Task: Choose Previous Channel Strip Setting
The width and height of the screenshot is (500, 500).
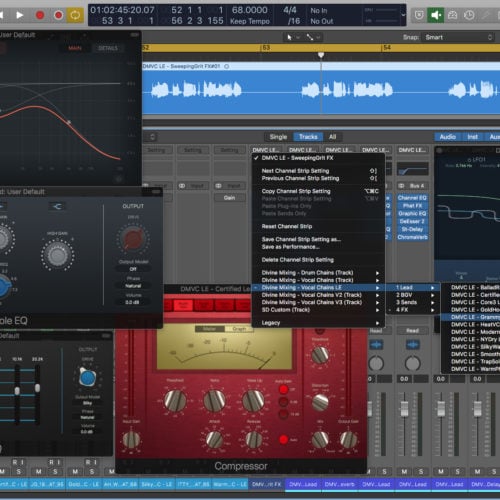Action: pyautogui.click(x=318, y=178)
